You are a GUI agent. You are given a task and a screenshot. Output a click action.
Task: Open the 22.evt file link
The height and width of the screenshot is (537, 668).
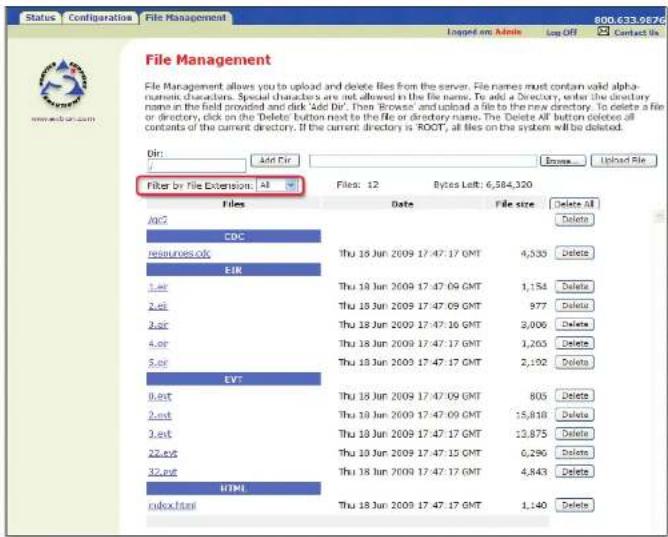pyautogui.click(x=163, y=453)
